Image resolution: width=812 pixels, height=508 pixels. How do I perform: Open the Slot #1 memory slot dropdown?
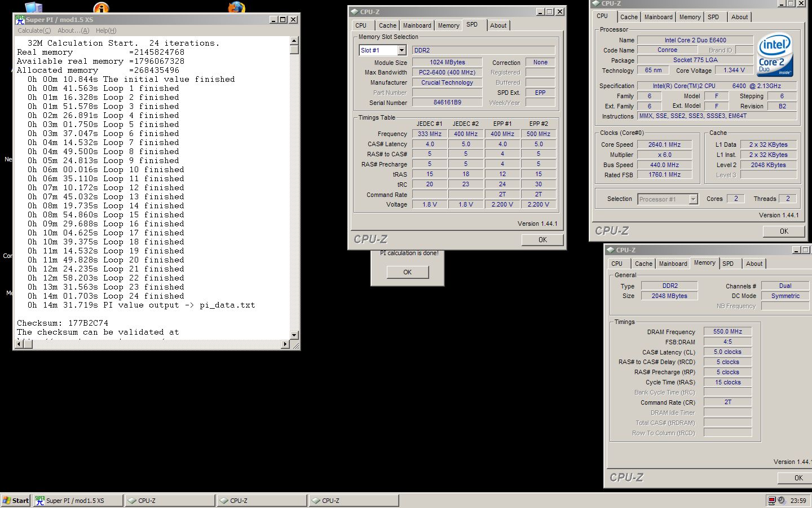pos(401,50)
